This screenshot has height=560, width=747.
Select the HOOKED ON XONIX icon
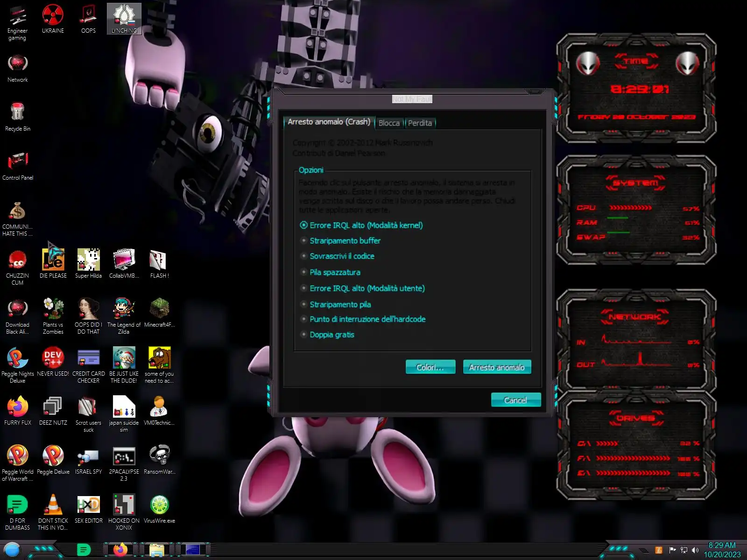[x=124, y=512]
